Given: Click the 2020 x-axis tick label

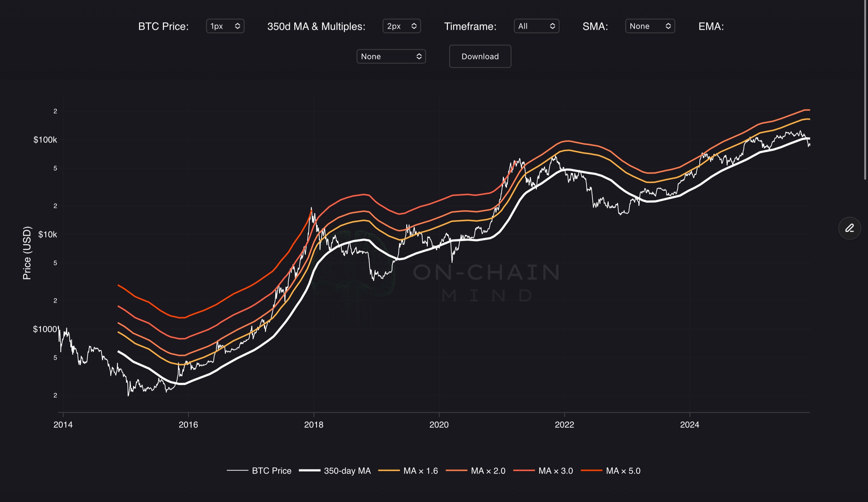Looking at the screenshot, I should 439,424.
